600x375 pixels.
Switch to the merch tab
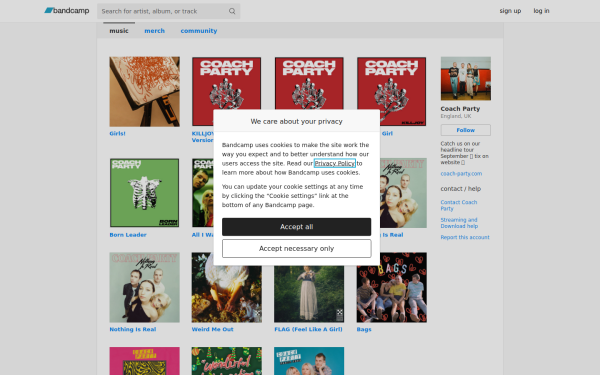(x=155, y=31)
